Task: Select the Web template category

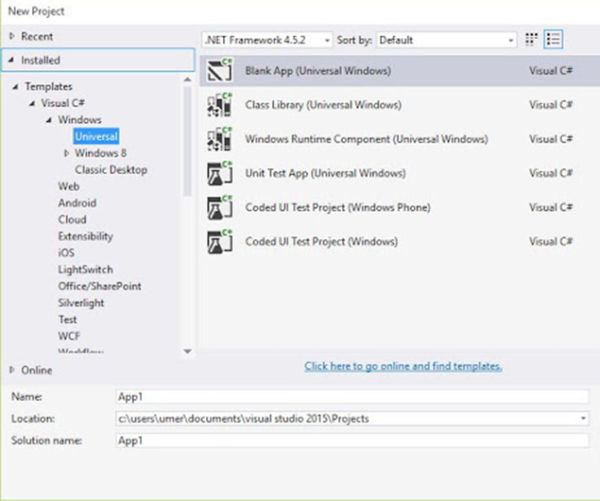Action: 68,186
